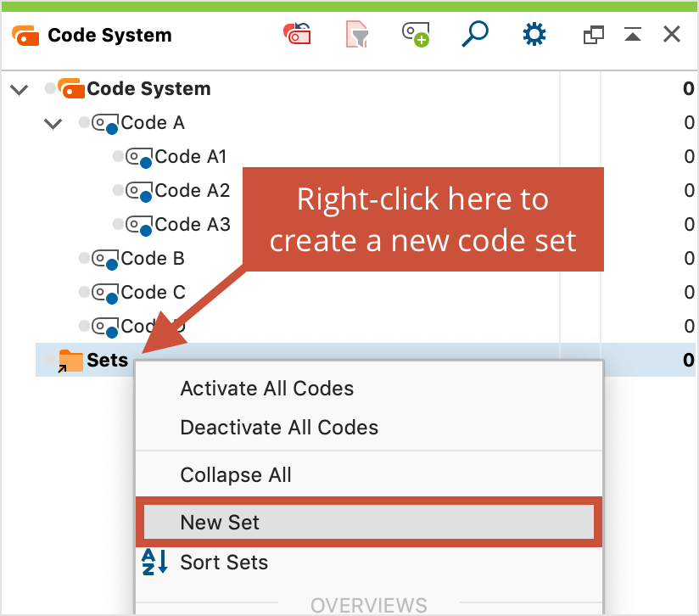
Task: Click the Code A3 icon
Action: tap(139, 225)
